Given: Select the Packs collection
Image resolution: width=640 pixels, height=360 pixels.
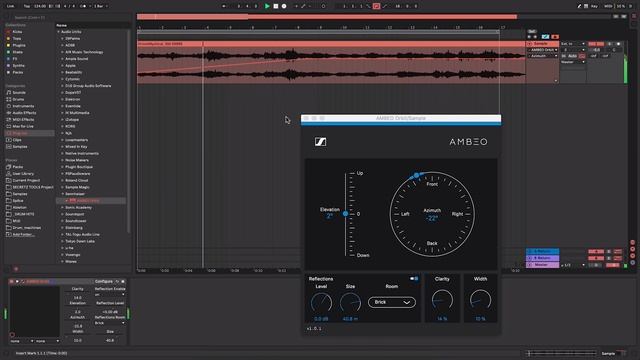Looking at the screenshot, I should (x=18, y=72).
